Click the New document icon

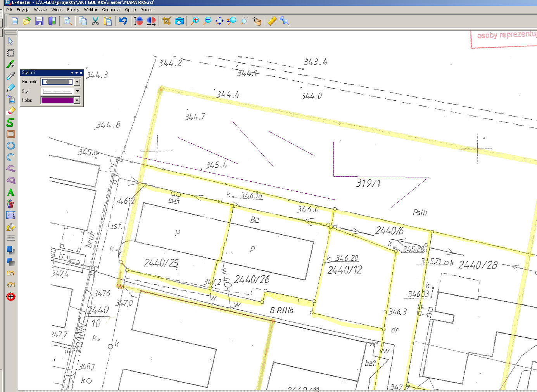(15, 21)
